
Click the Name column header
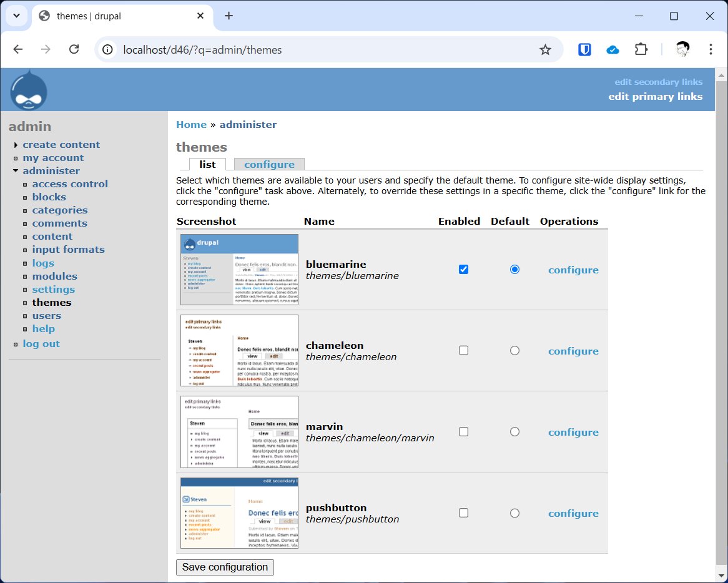pos(319,222)
